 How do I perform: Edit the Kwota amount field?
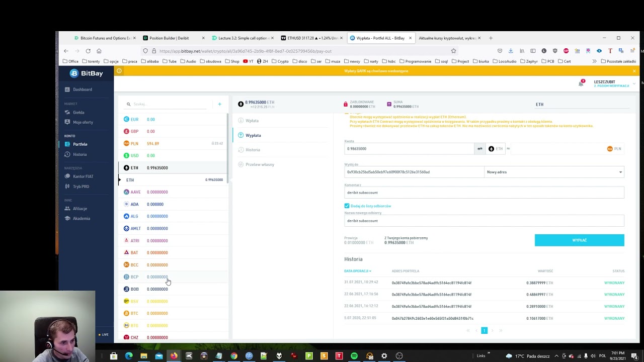pos(409,149)
